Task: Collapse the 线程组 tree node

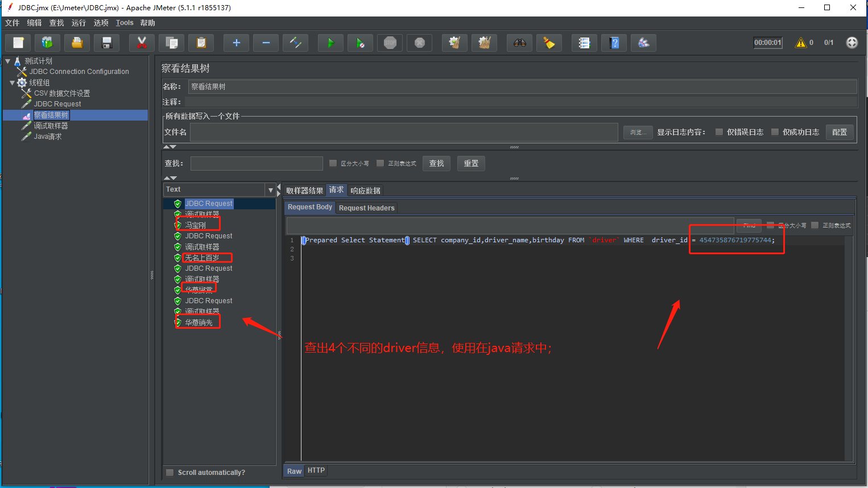Action: pyautogui.click(x=13, y=82)
